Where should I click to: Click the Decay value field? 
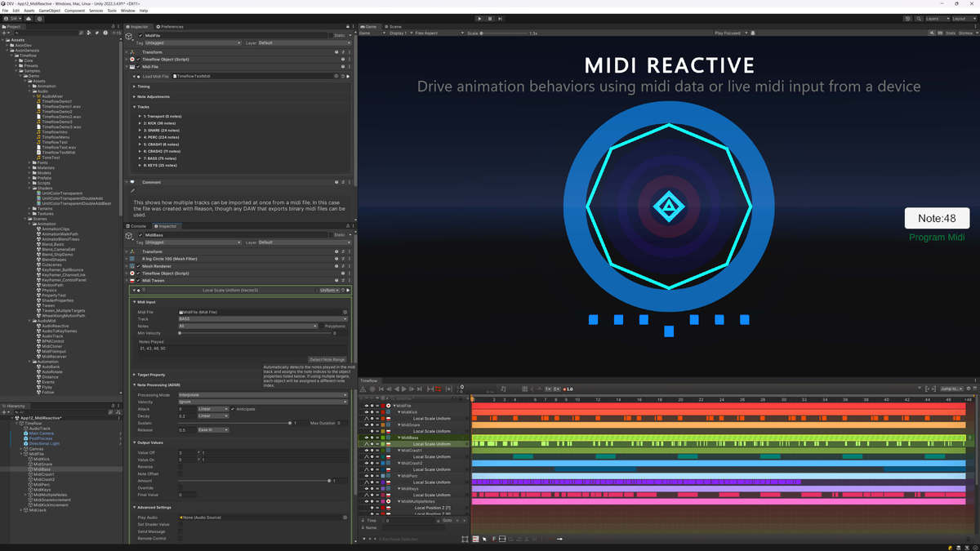coord(187,415)
